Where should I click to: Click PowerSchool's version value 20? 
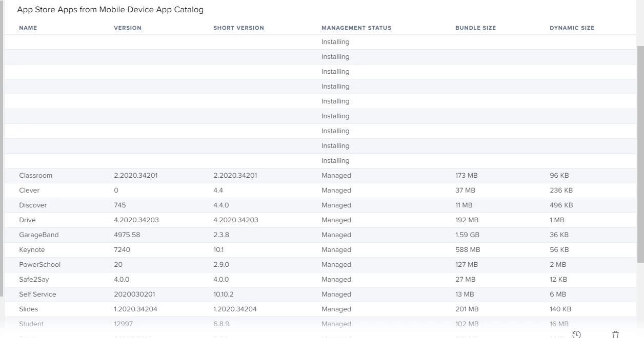click(118, 265)
